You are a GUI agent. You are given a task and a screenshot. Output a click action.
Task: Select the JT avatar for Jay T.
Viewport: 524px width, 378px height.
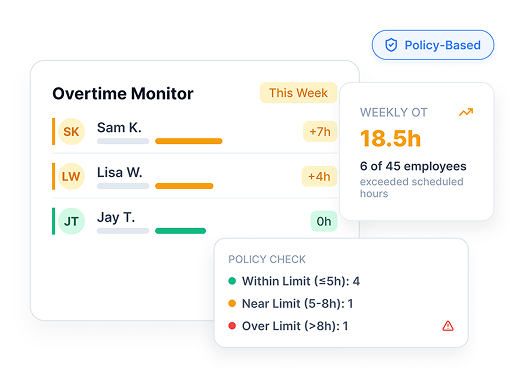tap(71, 221)
